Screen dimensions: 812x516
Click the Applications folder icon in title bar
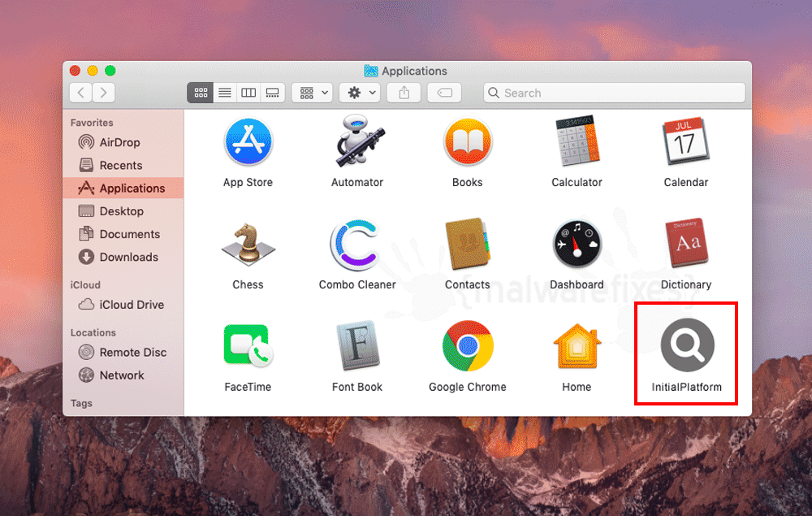(371, 71)
